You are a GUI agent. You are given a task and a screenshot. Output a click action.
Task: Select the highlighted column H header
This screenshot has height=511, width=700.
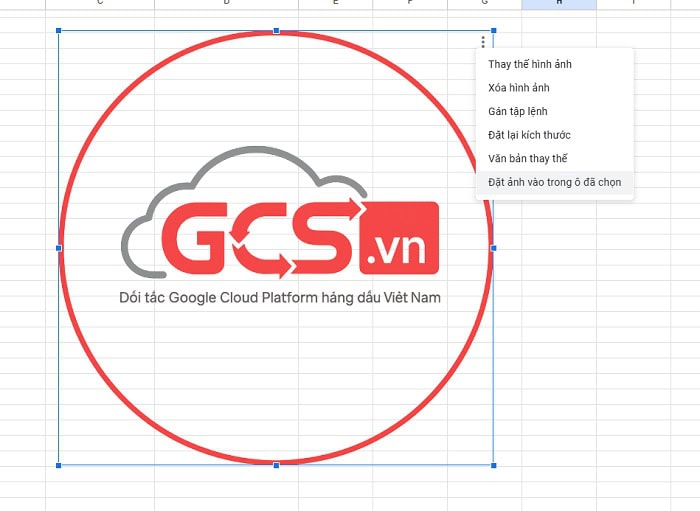point(558,4)
